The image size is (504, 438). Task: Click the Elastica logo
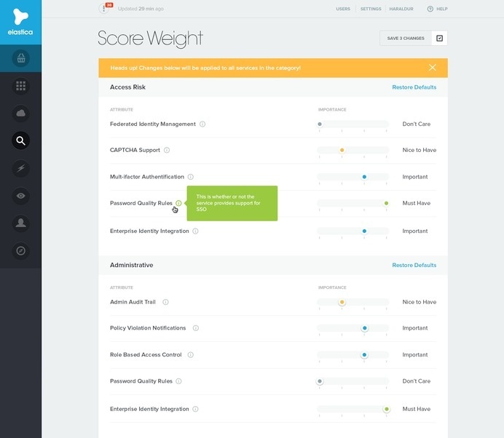[x=20, y=22]
